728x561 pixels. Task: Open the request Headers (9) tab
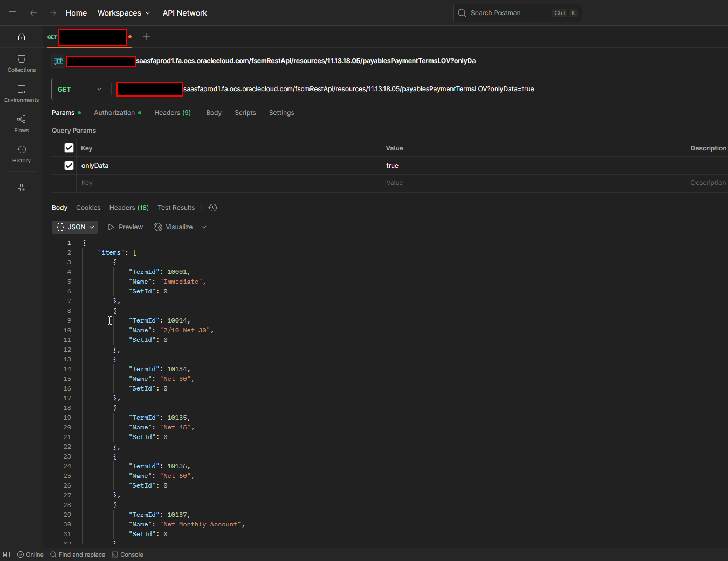tap(173, 113)
